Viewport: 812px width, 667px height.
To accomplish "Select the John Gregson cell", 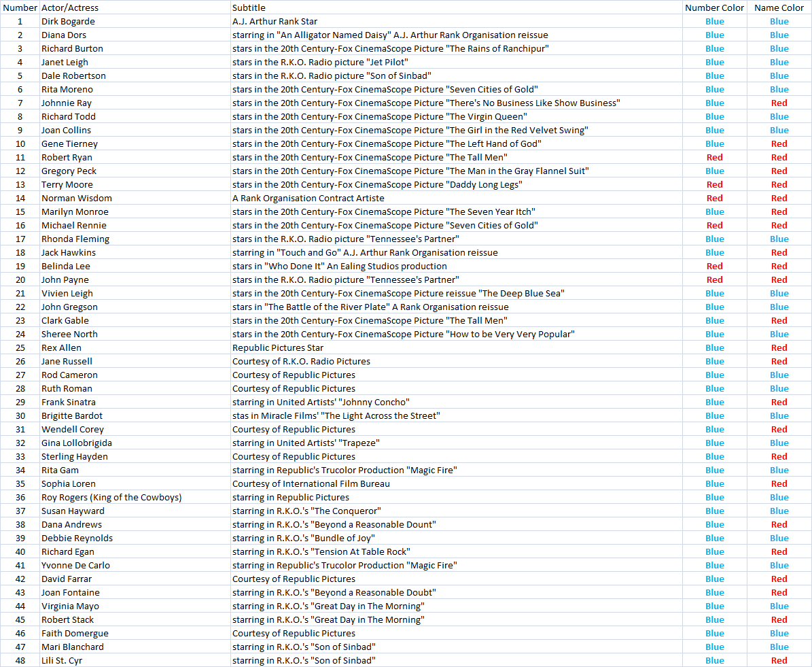I will pyautogui.click(x=135, y=307).
